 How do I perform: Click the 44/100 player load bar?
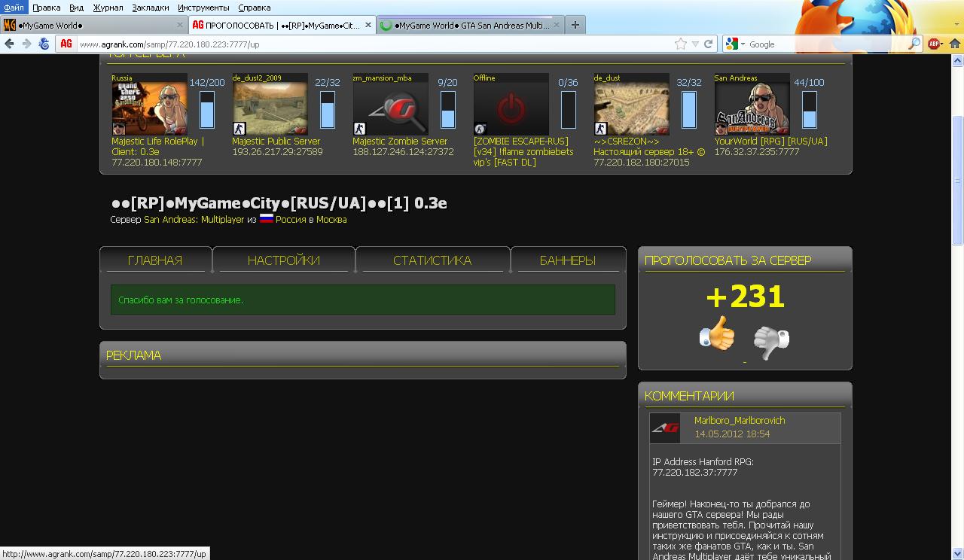(809, 110)
